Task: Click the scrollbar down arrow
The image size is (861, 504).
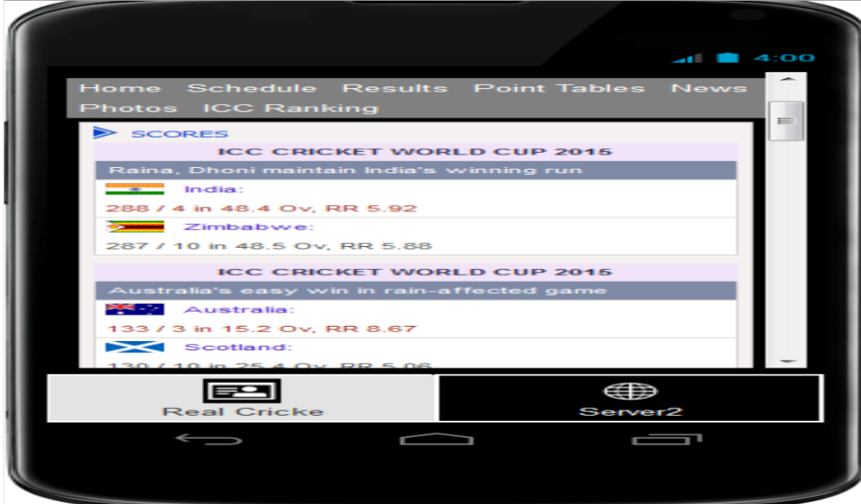Action: (787, 361)
